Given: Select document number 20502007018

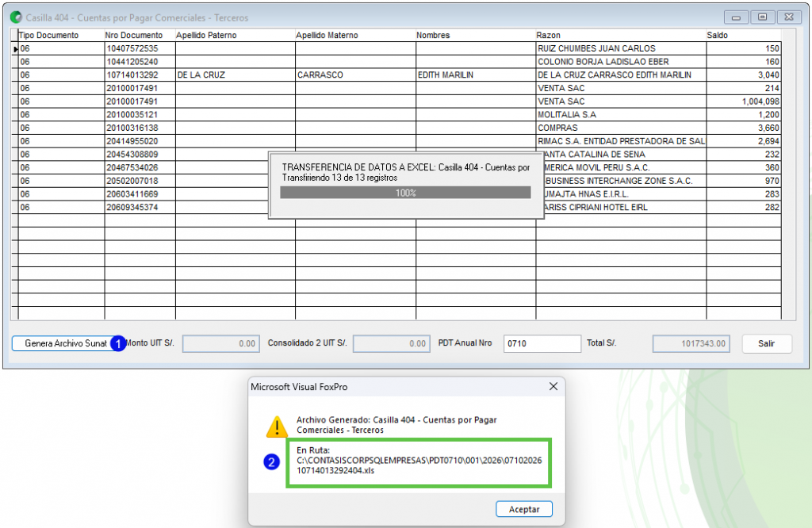Looking at the screenshot, I should pyautogui.click(x=140, y=182).
